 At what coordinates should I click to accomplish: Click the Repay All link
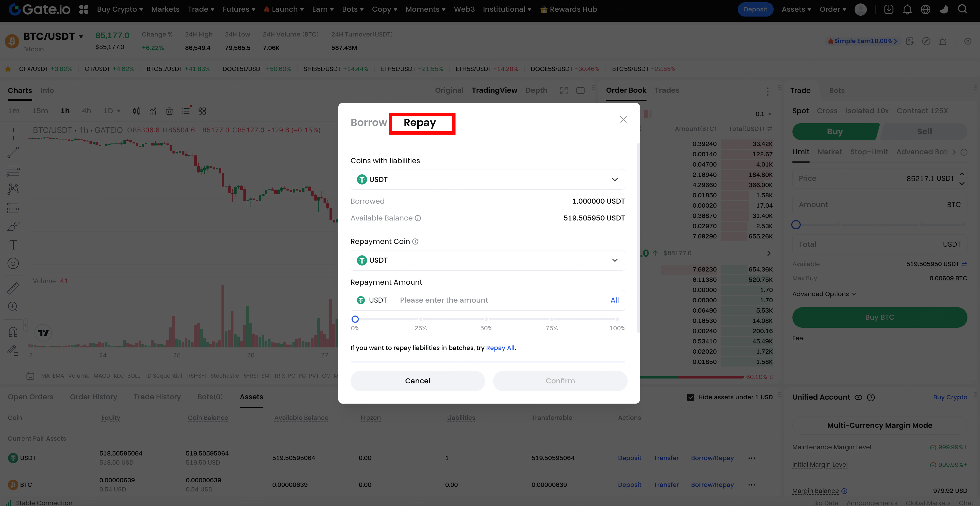click(500, 348)
